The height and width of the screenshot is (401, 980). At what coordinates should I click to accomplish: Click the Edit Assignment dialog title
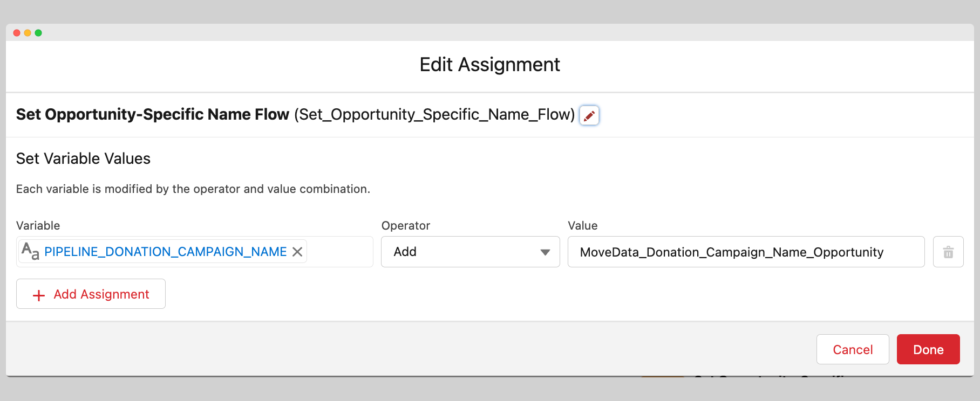(489, 65)
